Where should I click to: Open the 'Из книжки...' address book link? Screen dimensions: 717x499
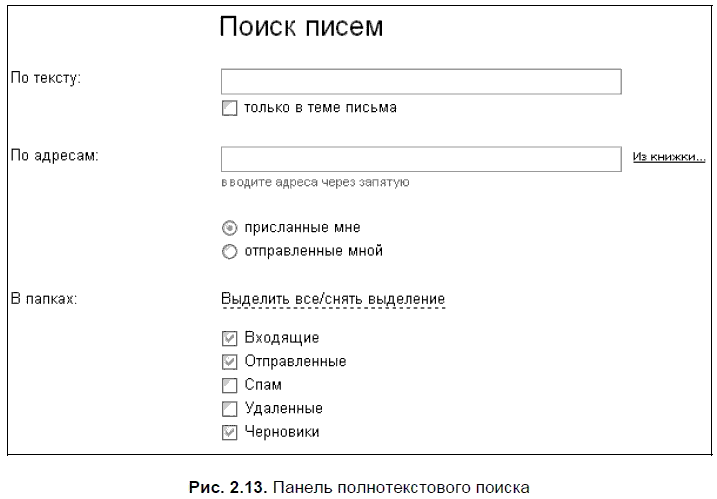click(669, 157)
